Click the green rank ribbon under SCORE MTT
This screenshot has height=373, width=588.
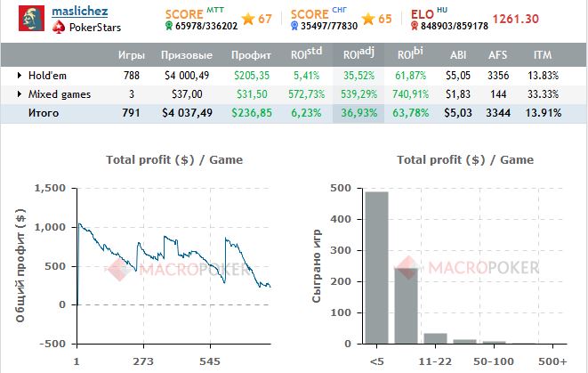click(x=169, y=28)
